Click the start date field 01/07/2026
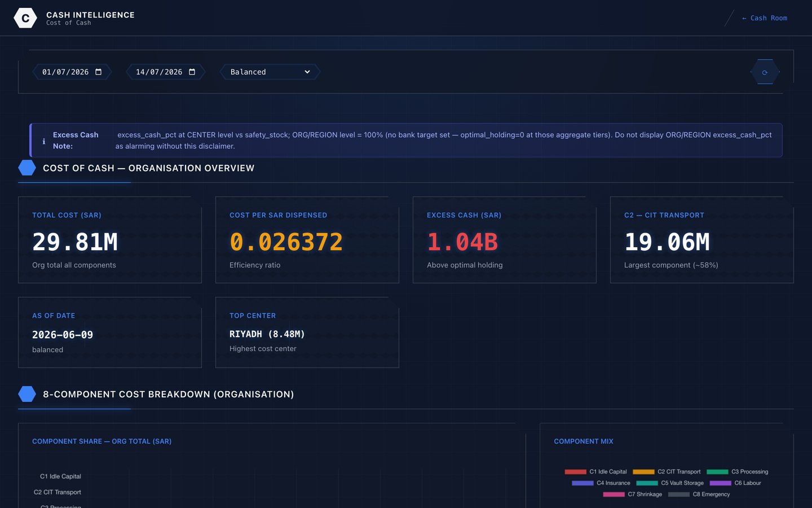The image size is (812, 508). [72, 72]
